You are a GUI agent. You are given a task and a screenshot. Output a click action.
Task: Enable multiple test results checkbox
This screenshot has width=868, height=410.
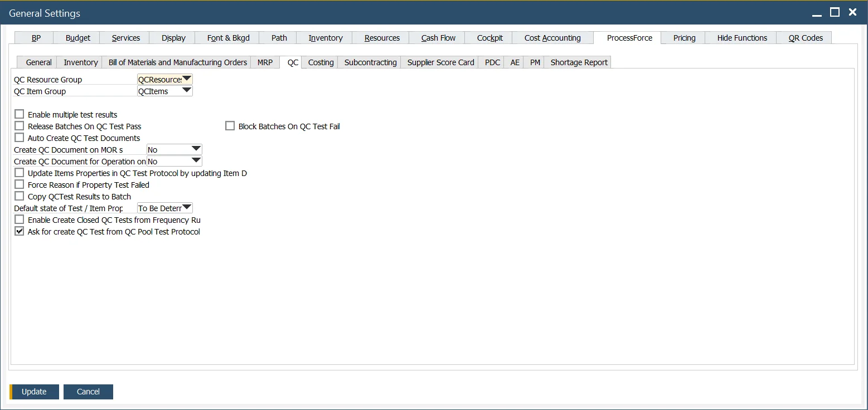tap(19, 114)
